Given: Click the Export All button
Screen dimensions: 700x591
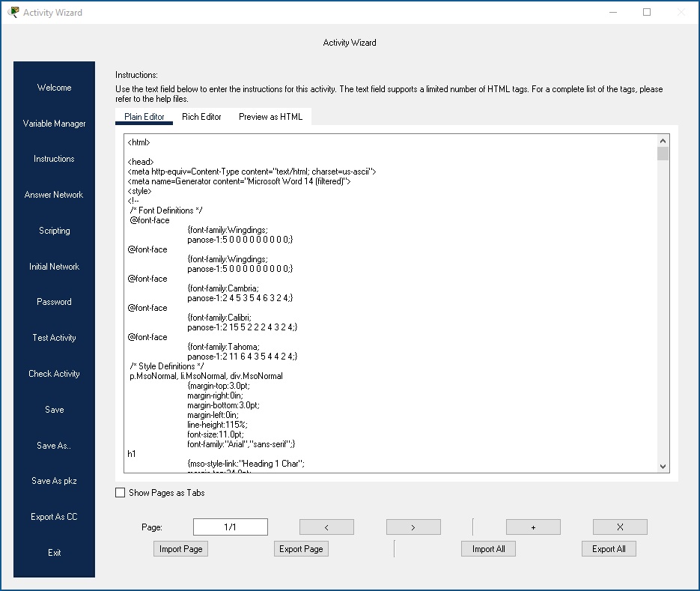Looking at the screenshot, I should coord(609,549).
